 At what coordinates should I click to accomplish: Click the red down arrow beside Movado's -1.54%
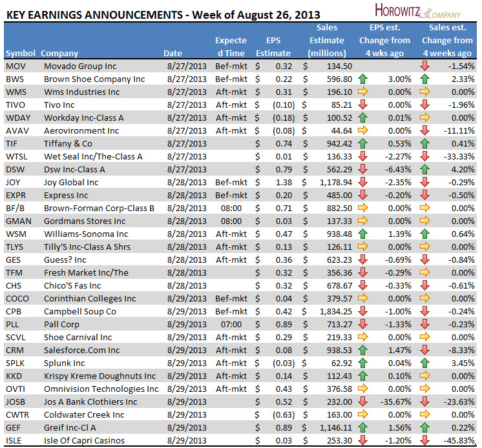point(425,66)
